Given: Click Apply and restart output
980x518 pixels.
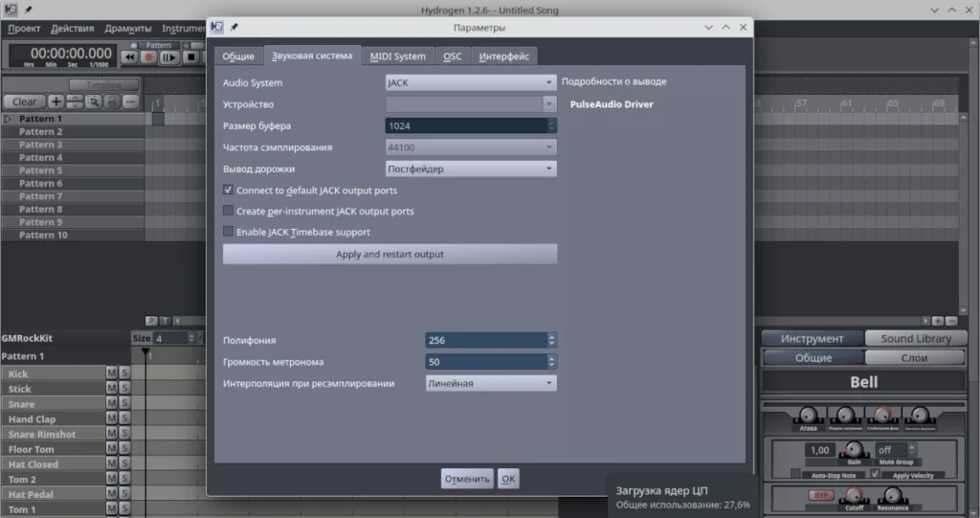Looking at the screenshot, I should coord(390,254).
